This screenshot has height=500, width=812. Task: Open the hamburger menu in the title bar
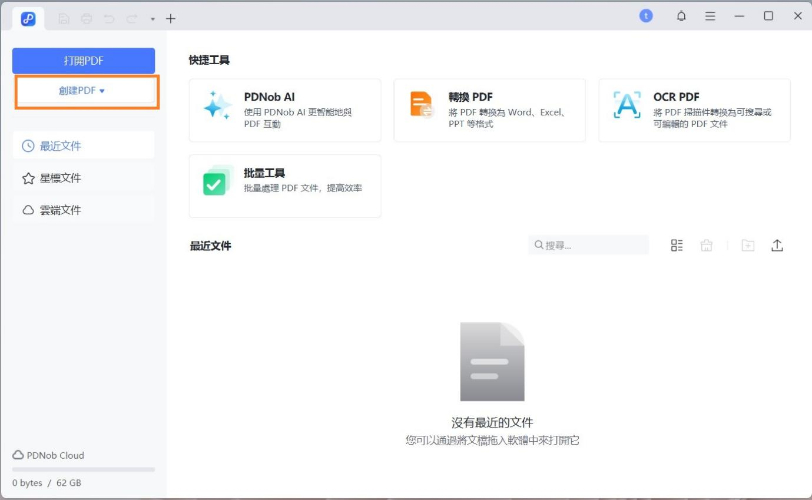click(710, 16)
